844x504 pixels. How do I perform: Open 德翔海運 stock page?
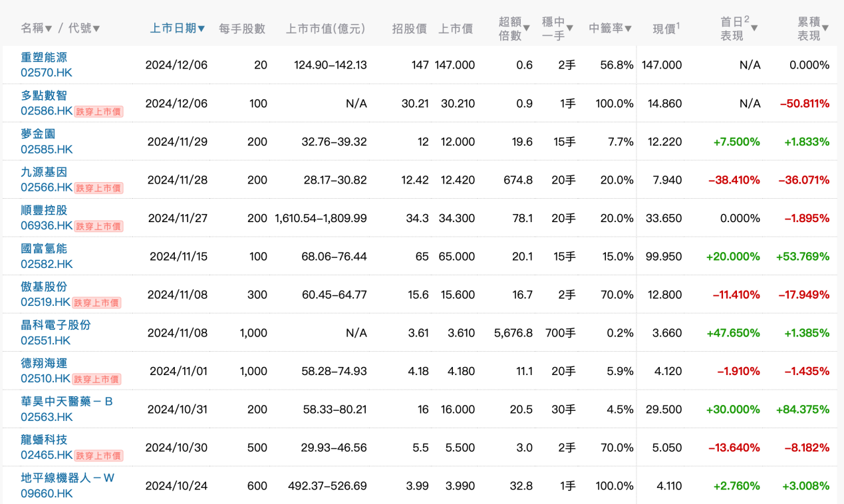point(44,364)
